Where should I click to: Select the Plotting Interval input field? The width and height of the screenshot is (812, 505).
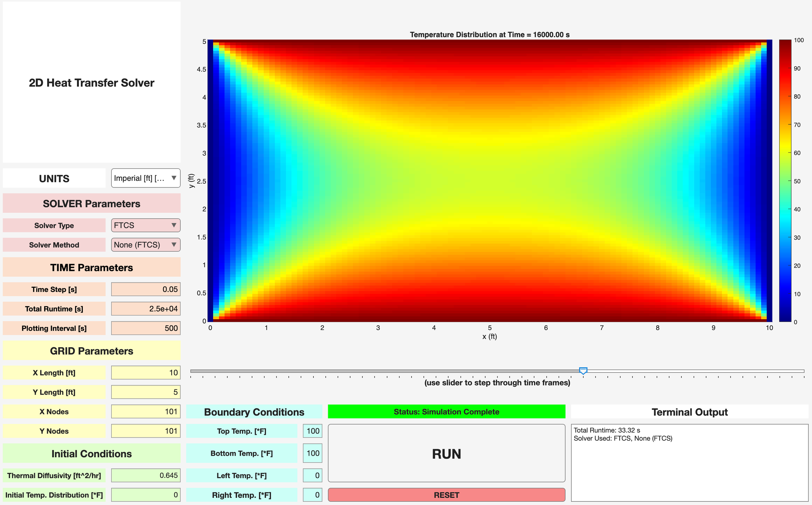click(146, 328)
